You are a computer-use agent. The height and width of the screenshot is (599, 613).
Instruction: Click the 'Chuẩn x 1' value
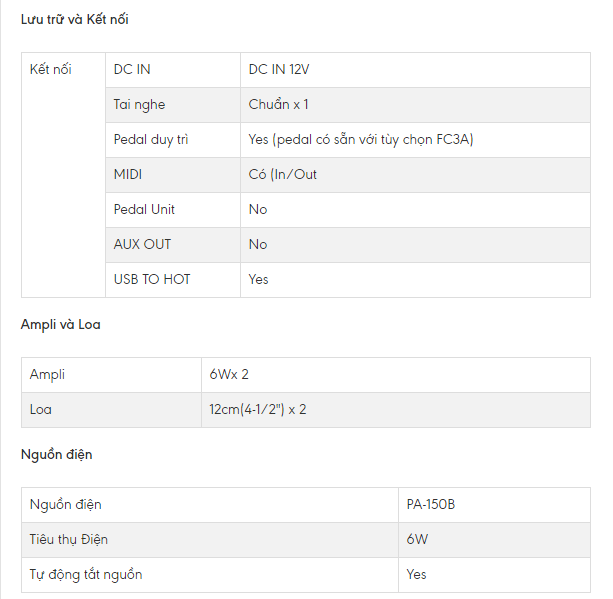pyautogui.click(x=279, y=105)
